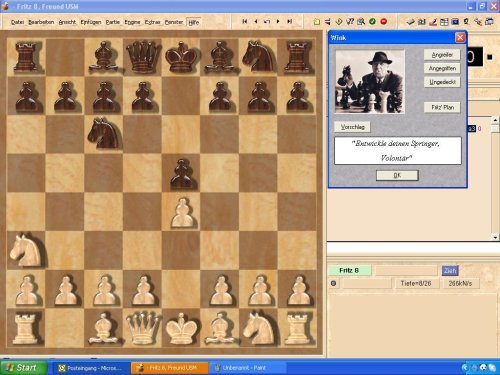The height and width of the screenshot is (375, 500).
Task: Click the Zieh button next to Fritz 8
Action: pyautogui.click(x=450, y=270)
